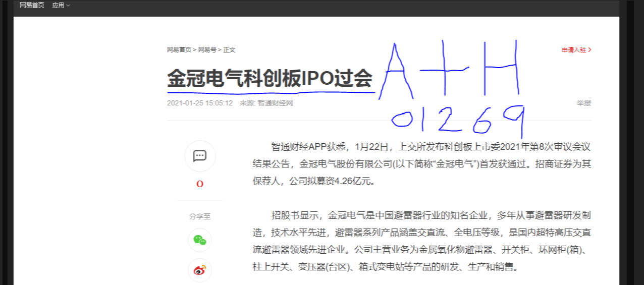Click 举报 report link
The image size is (644, 285).
584,103
